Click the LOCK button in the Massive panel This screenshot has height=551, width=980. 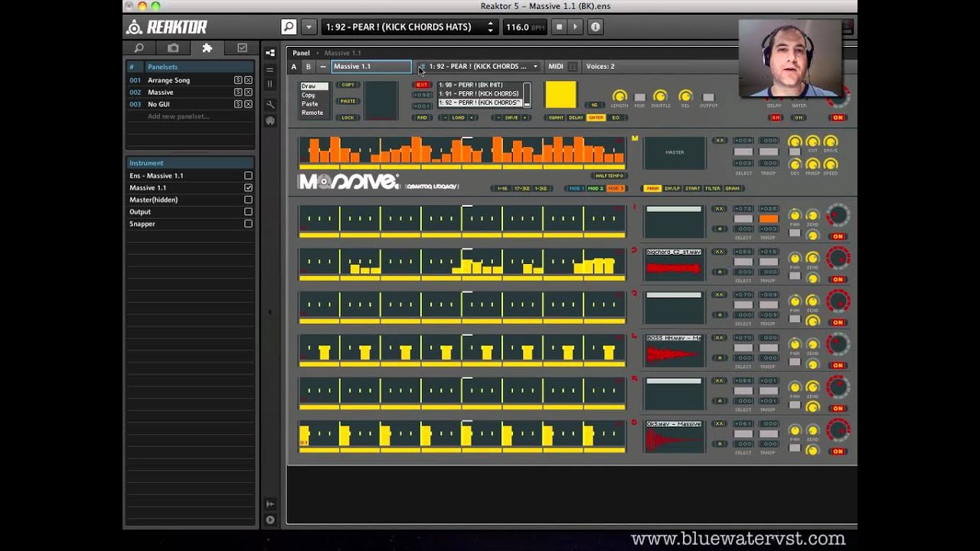point(348,118)
